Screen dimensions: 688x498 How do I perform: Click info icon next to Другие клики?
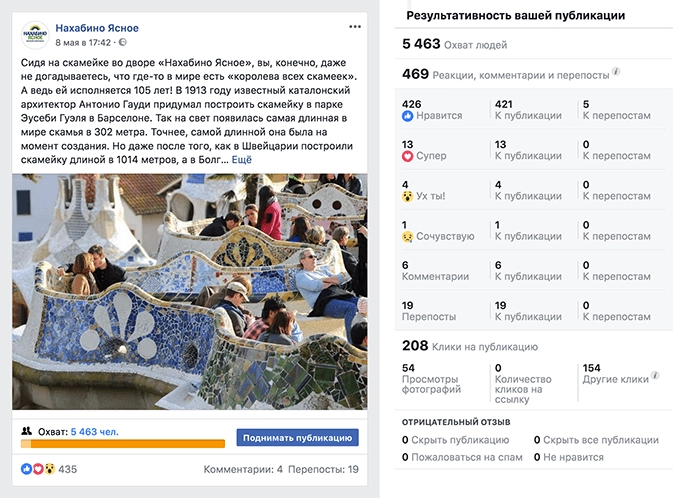pyautogui.click(x=655, y=375)
